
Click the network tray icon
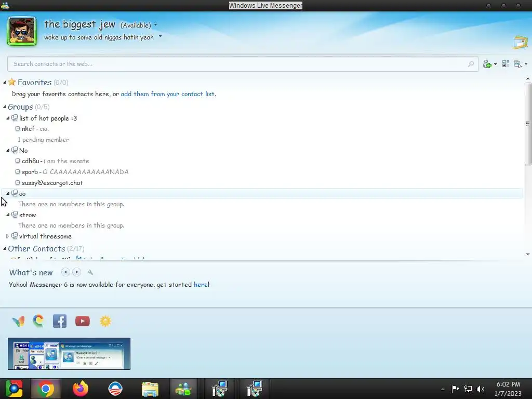click(468, 389)
